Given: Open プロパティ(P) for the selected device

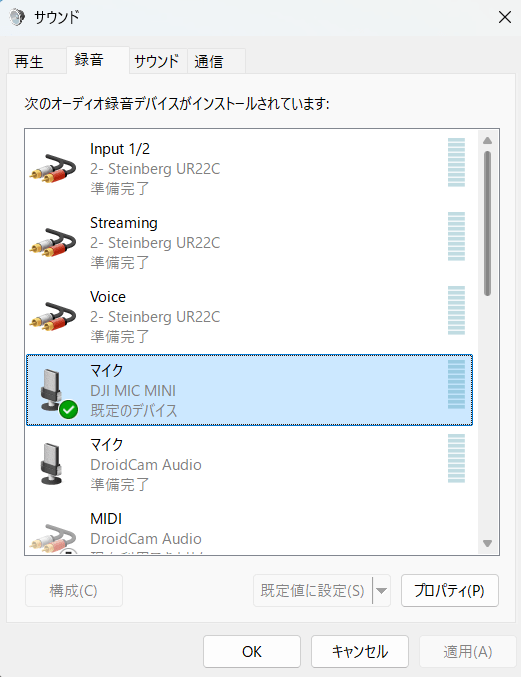Looking at the screenshot, I should pos(450,590).
